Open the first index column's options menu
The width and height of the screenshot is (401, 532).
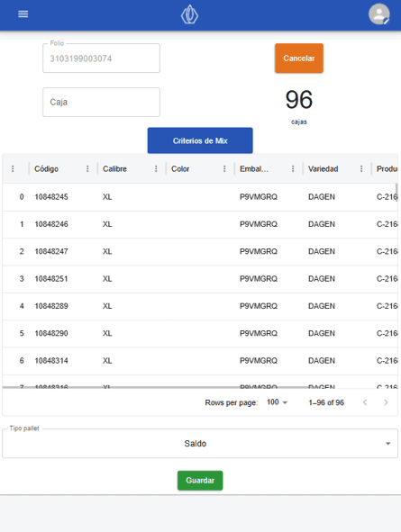[13, 168]
